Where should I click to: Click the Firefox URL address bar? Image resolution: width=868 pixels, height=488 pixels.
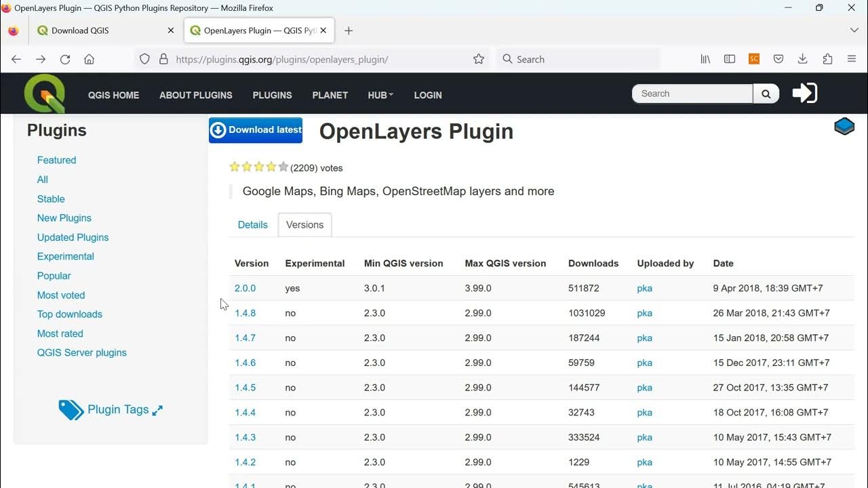pos(313,60)
